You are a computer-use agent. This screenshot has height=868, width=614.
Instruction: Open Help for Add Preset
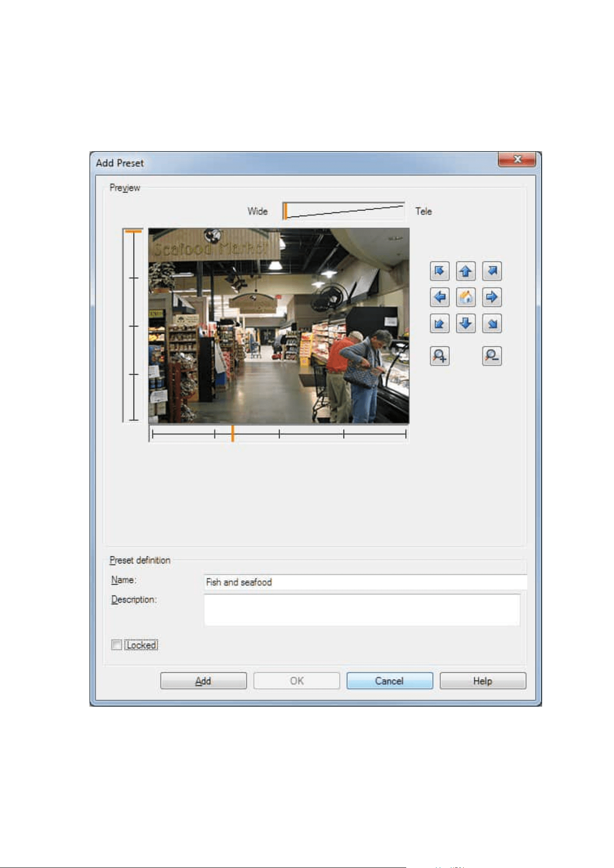[483, 681]
